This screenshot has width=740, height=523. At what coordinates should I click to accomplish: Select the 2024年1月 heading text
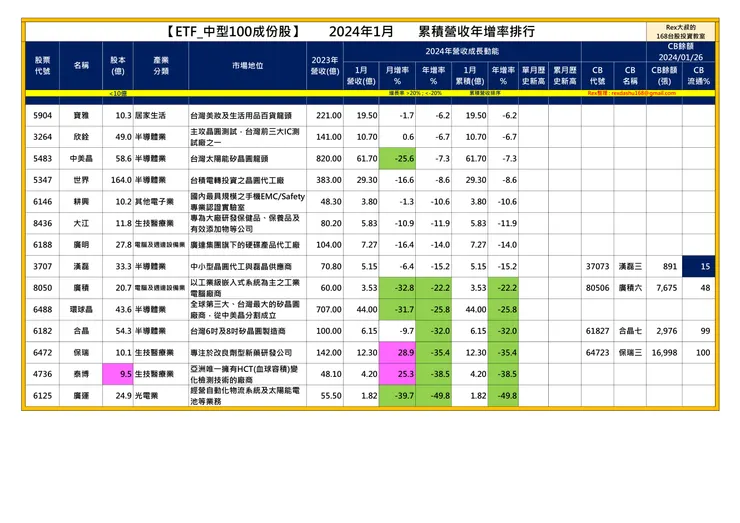361,32
